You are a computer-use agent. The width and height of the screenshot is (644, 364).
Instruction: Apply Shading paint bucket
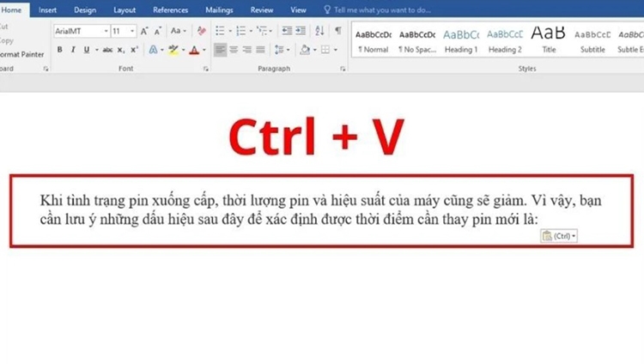click(x=305, y=50)
